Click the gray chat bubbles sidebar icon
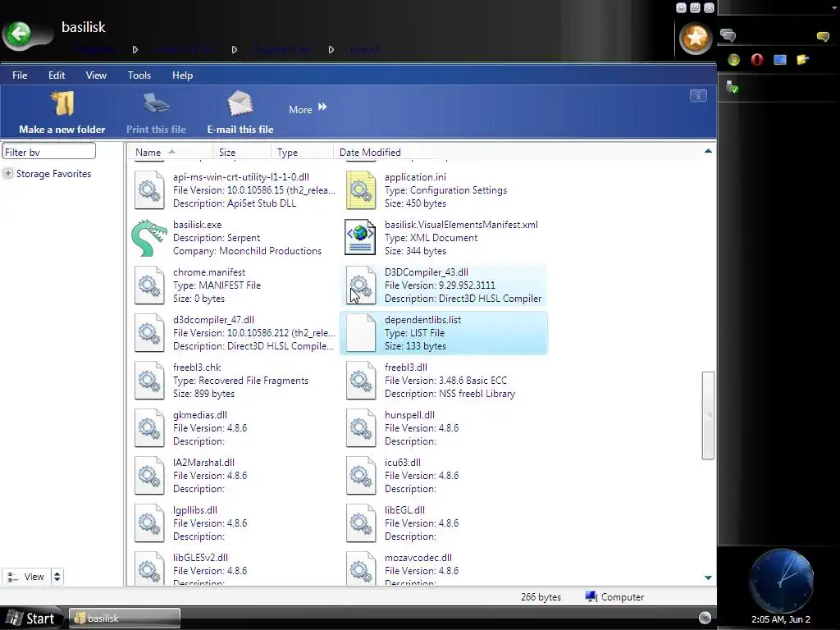 [x=728, y=35]
